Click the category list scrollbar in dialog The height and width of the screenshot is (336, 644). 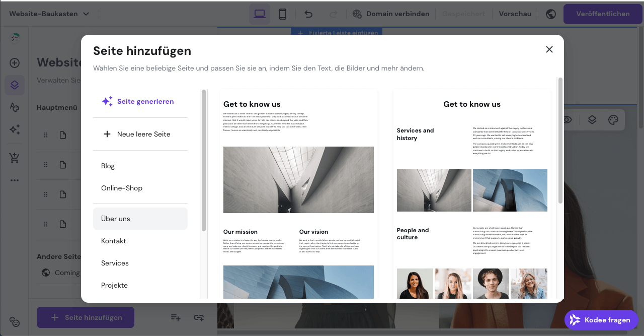[x=204, y=160]
